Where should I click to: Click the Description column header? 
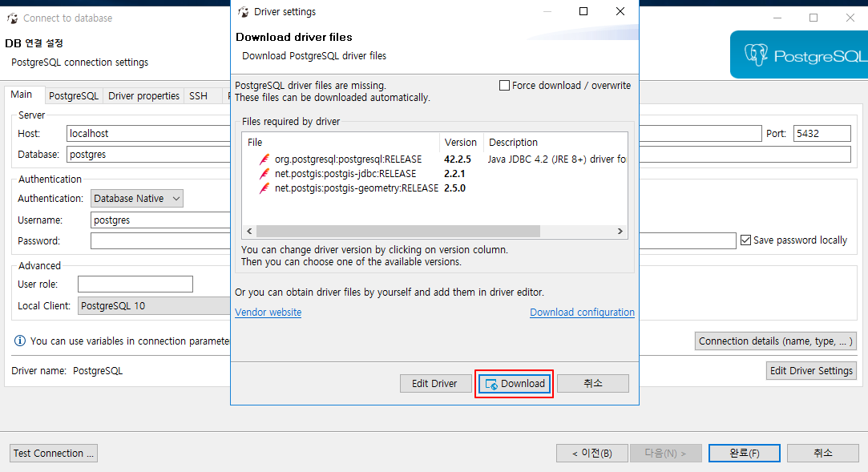coord(555,142)
